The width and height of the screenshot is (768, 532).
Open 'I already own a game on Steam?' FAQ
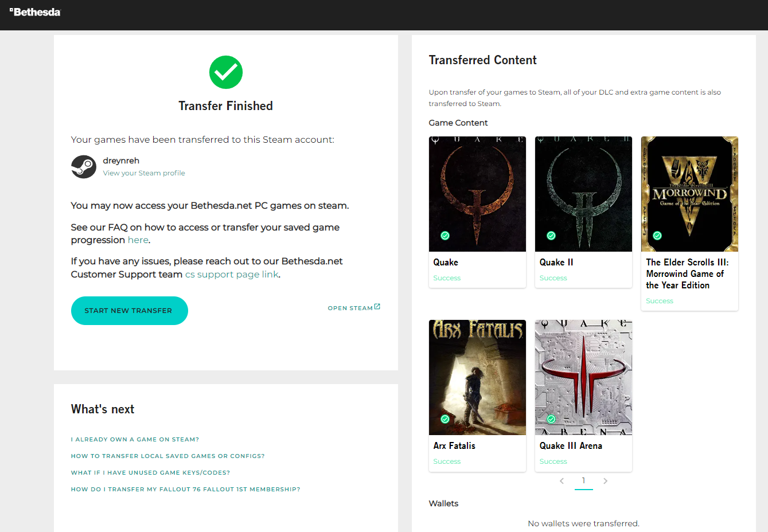tap(135, 440)
